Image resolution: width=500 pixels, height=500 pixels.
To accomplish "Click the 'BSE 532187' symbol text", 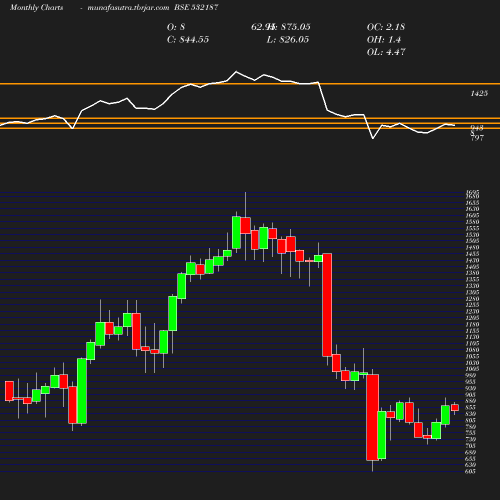I will pos(196,8).
